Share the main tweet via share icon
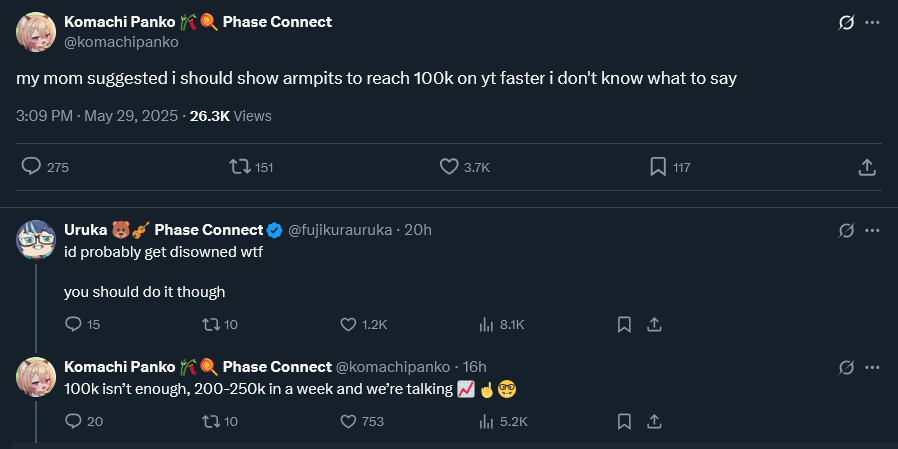 (867, 167)
